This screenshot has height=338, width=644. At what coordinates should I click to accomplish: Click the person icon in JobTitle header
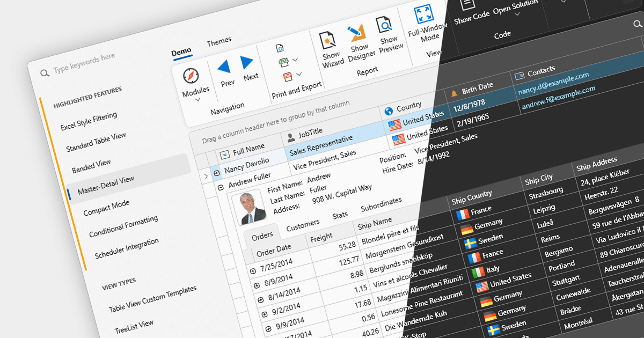pyautogui.click(x=291, y=137)
